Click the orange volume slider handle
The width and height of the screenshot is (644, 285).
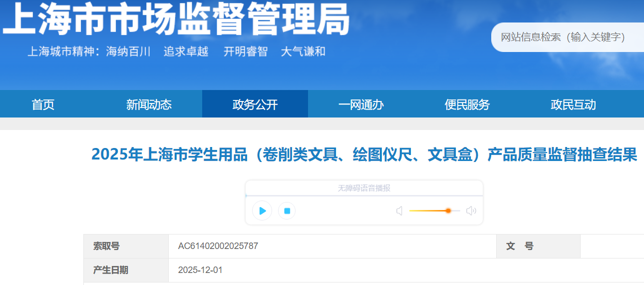(448, 211)
